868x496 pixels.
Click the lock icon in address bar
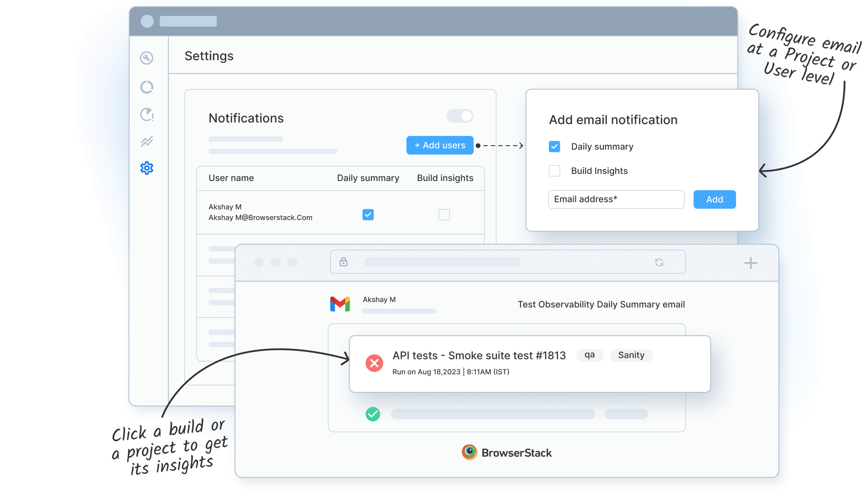(343, 262)
